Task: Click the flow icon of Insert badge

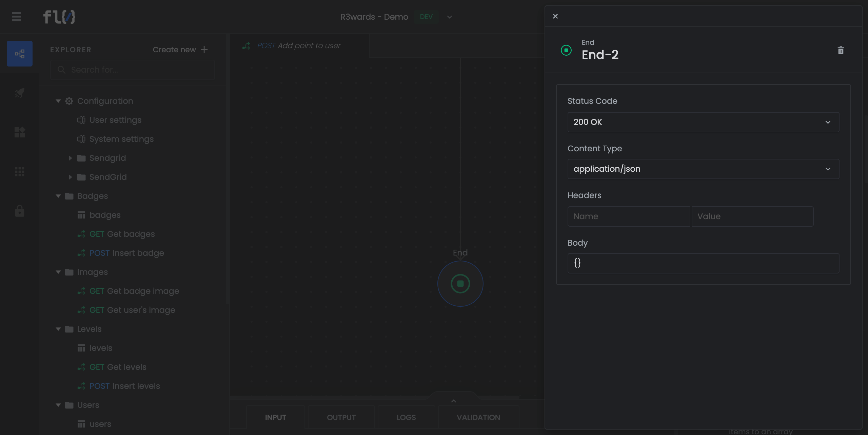Action: pyautogui.click(x=81, y=253)
